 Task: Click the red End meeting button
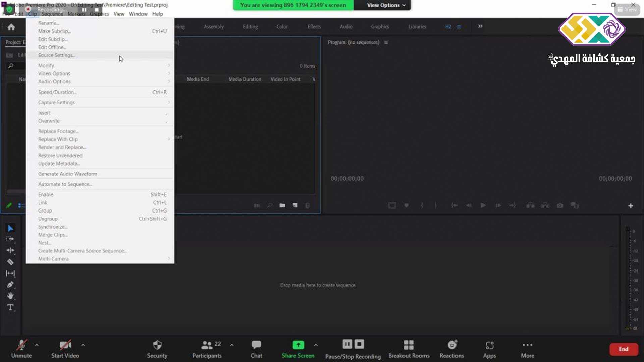623,349
